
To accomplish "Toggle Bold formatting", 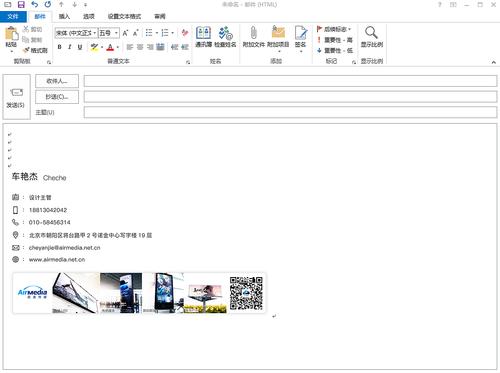I will point(59,47).
